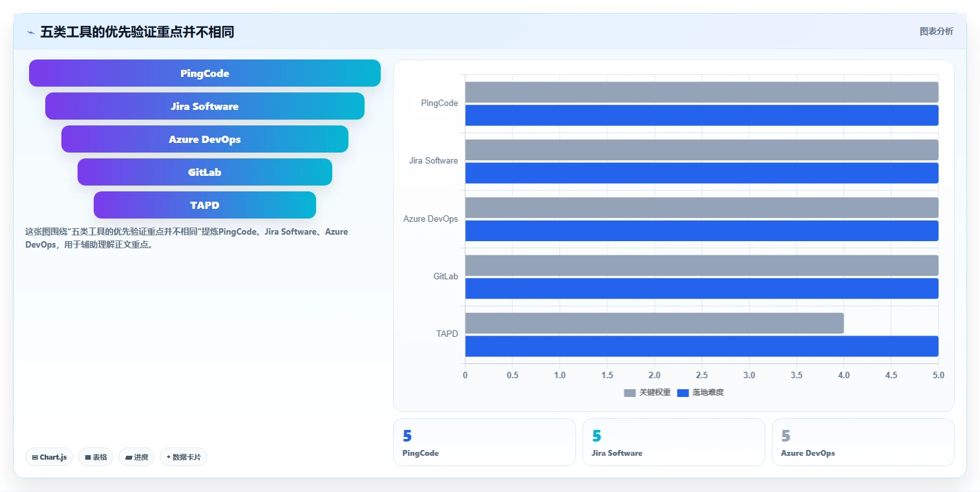
Task: Click the TAPD y-axis label
Action: (447, 334)
